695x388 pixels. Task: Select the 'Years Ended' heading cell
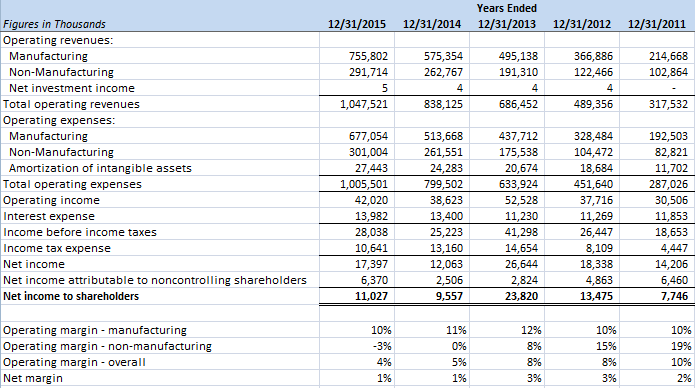[x=507, y=8]
